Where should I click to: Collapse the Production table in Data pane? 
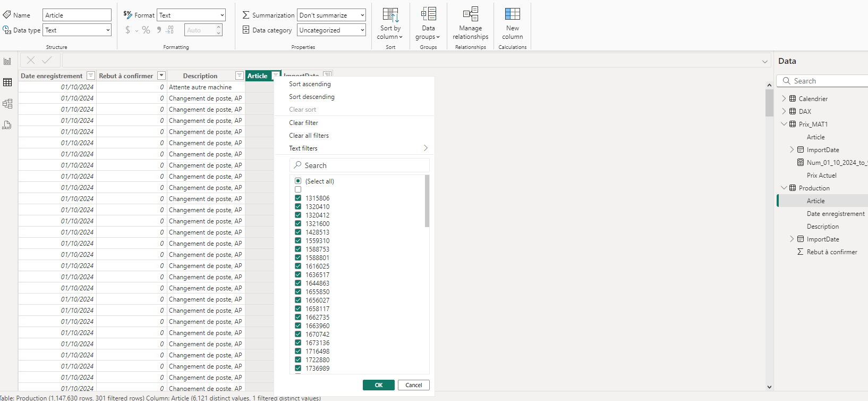pos(784,188)
